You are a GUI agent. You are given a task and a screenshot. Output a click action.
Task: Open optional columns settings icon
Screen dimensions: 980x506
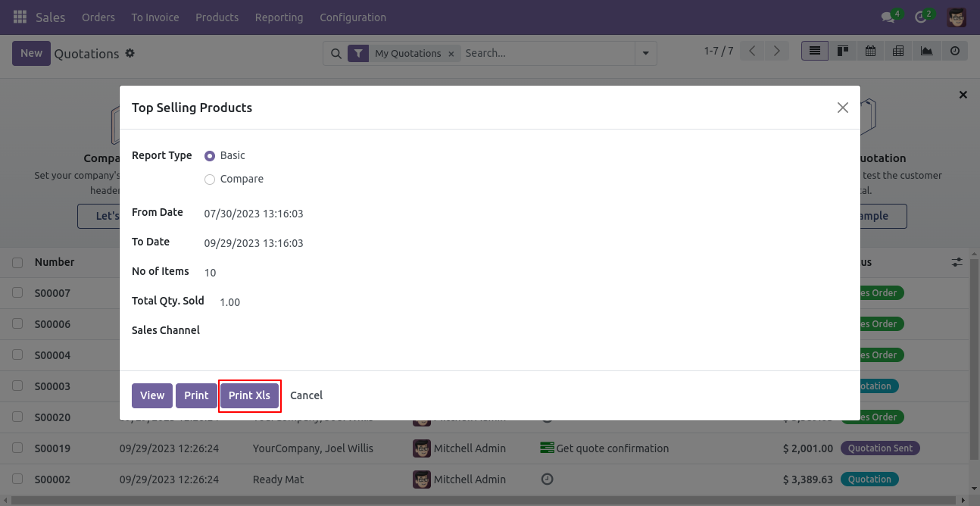[x=957, y=262]
